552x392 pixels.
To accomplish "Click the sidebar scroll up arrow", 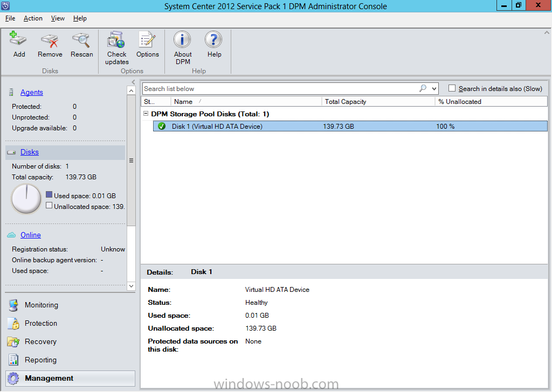I will click(x=131, y=90).
